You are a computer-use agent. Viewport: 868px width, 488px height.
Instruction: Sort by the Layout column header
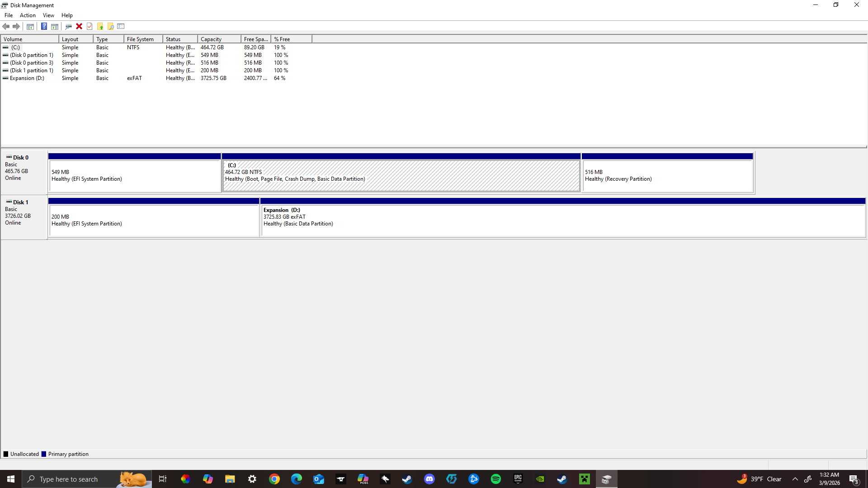point(76,39)
